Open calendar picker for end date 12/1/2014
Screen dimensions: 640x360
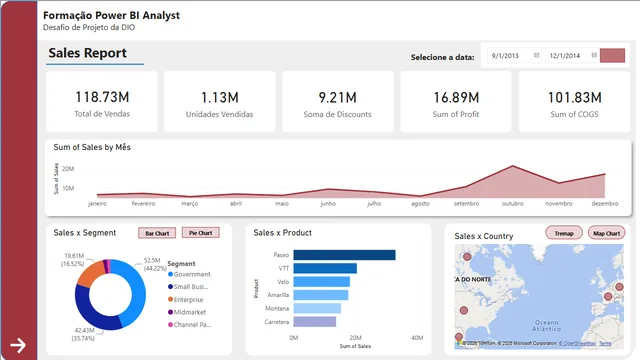tap(594, 55)
